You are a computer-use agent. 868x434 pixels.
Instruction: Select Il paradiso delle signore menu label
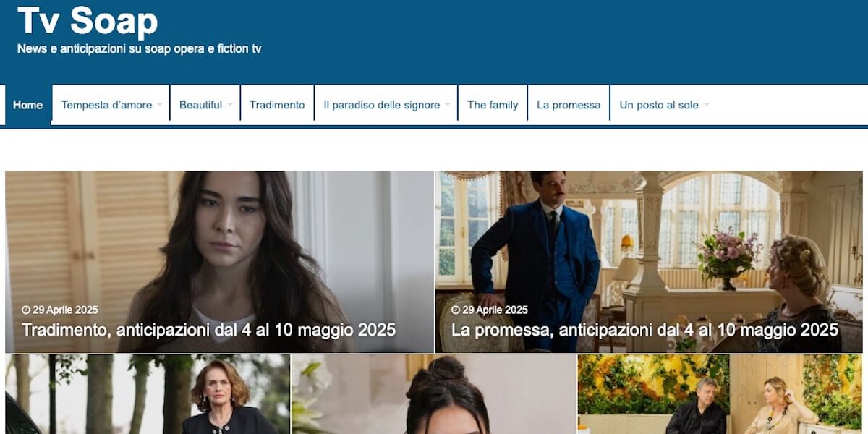pyautogui.click(x=382, y=105)
